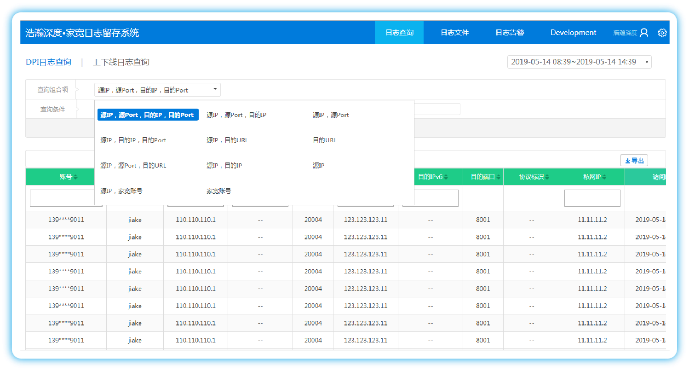
Task: Sort by the 账号 column
Action: (68, 177)
